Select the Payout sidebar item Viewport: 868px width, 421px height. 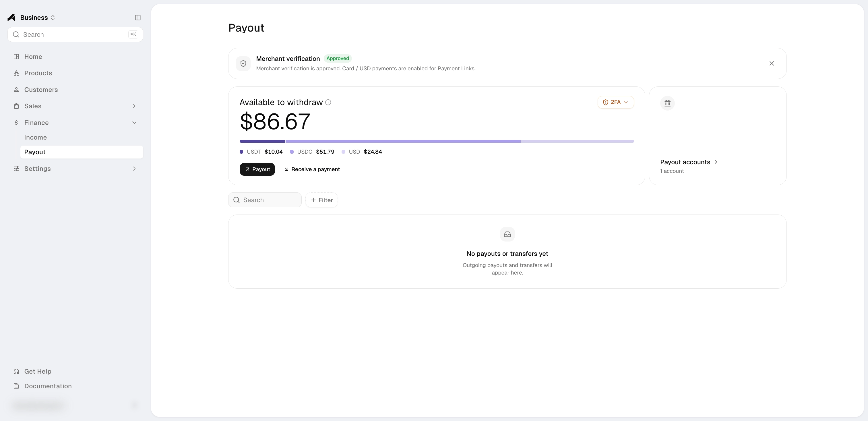click(x=82, y=152)
